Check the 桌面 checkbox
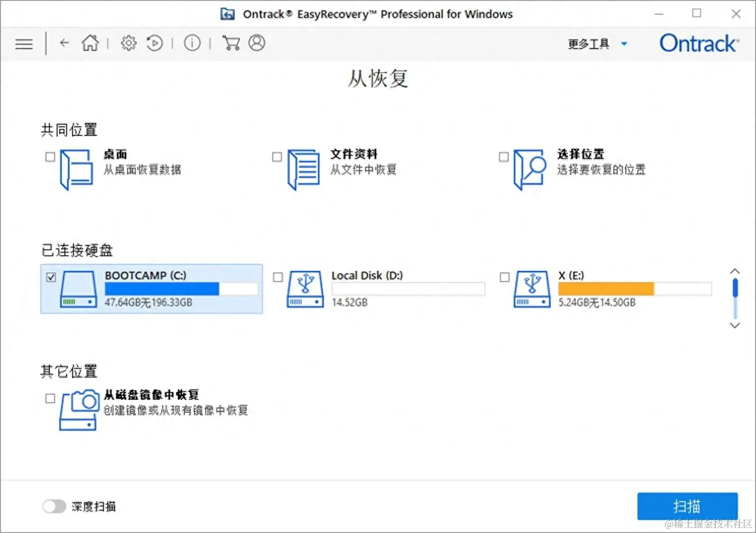The width and height of the screenshot is (756, 533). pyautogui.click(x=50, y=157)
